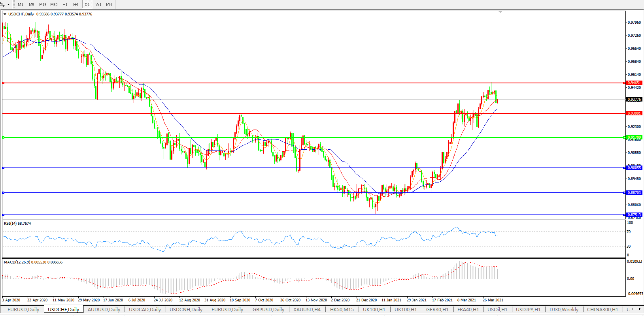The height and width of the screenshot is (316, 644).
Task: Open the XAUUSD,H4 chart tab
Action: [x=307, y=310]
